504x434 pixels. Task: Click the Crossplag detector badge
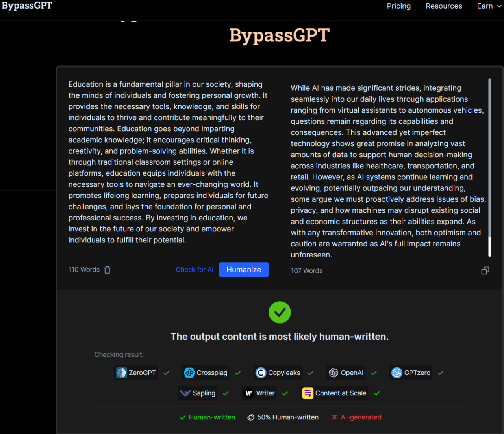pyautogui.click(x=206, y=373)
